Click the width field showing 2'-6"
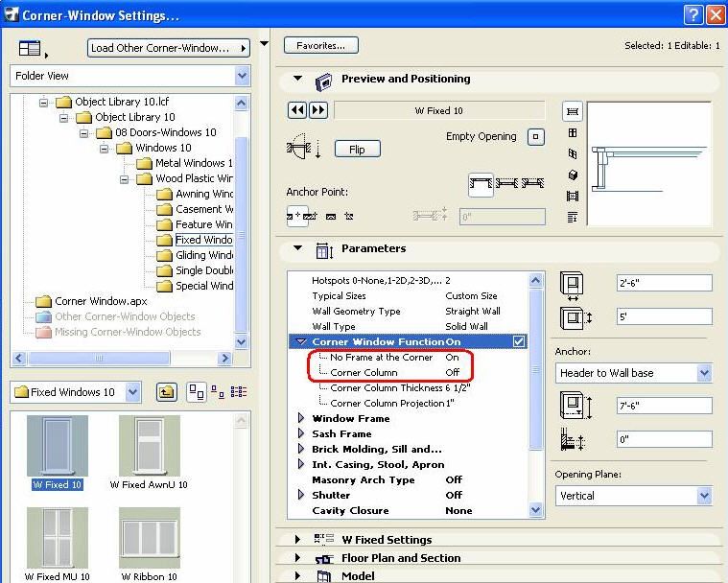Image resolution: width=728 pixels, height=583 pixels. 665,283
